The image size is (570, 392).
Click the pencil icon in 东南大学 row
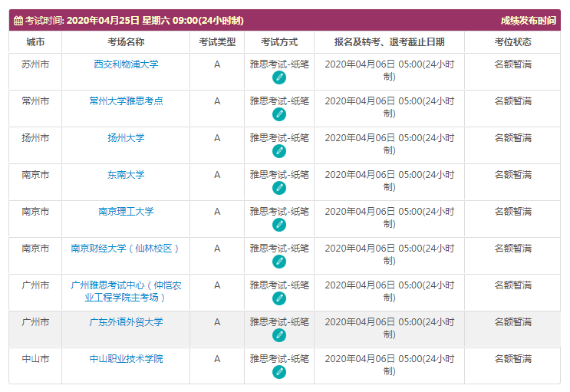(279, 188)
